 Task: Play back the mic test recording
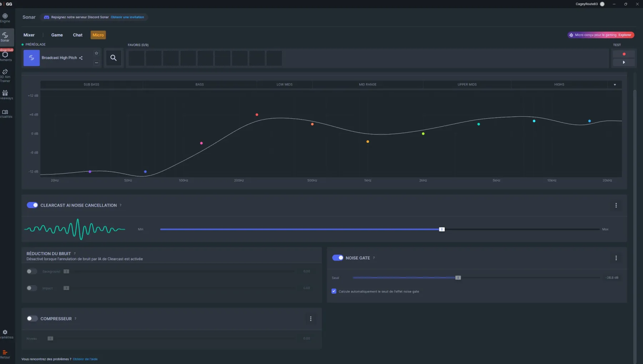[x=624, y=62]
